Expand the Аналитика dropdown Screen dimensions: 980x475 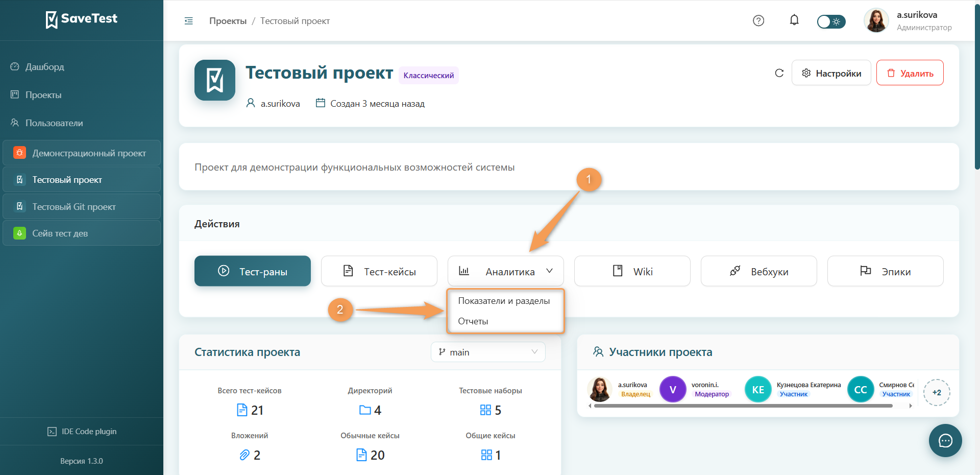(x=506, y=271)
